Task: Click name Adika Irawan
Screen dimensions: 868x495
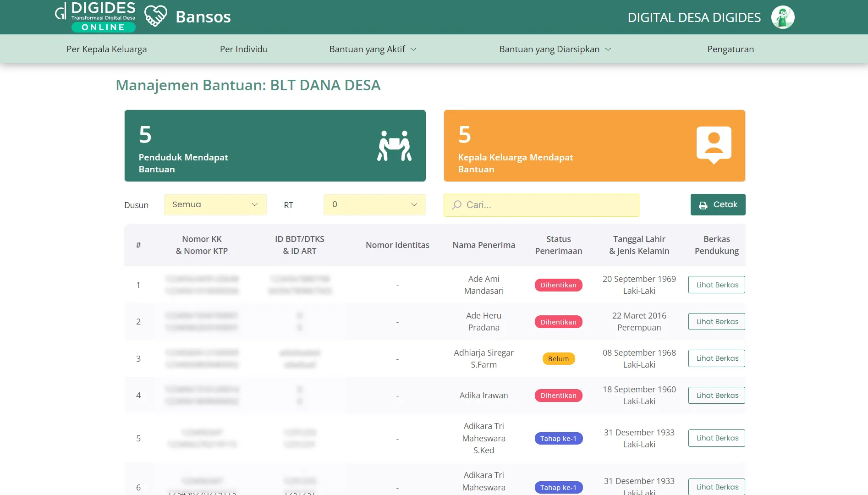Action: point(483,395)
